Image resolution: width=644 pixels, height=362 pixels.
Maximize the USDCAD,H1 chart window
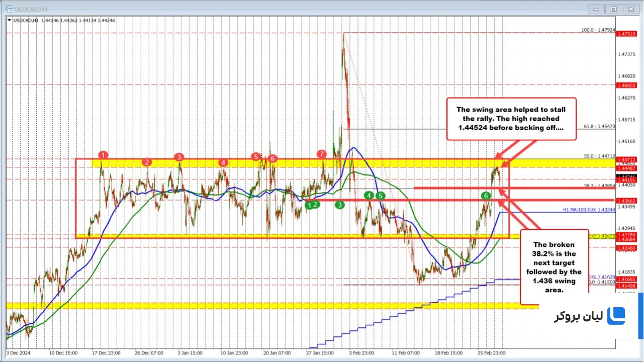(x=613, y=9)
